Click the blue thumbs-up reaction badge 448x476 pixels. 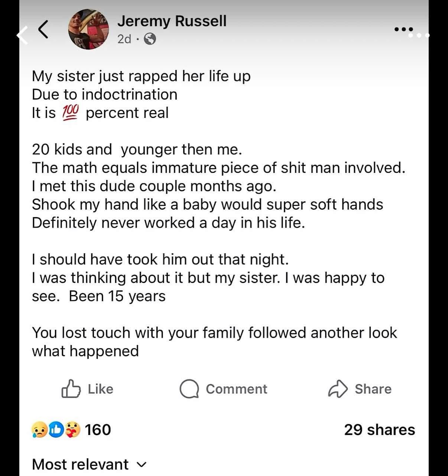[56, 430]
